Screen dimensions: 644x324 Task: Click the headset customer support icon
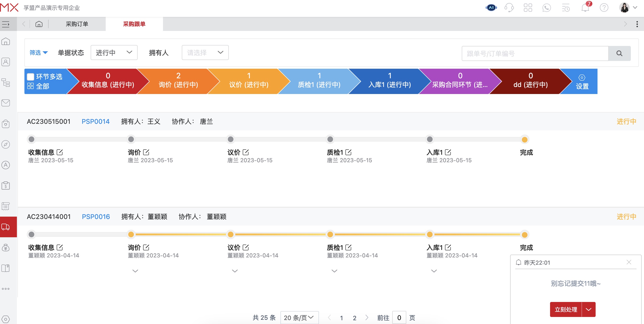click(x=509, y=8)
